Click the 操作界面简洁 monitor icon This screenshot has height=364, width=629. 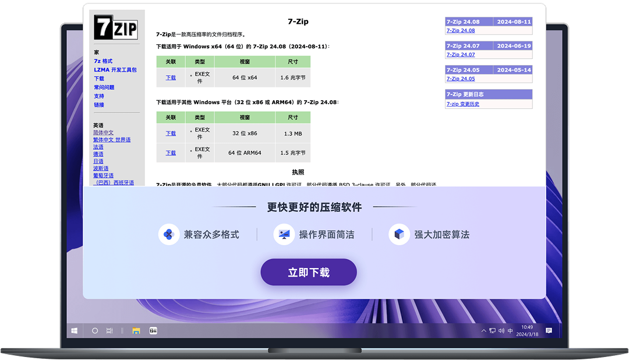point(284,234)
